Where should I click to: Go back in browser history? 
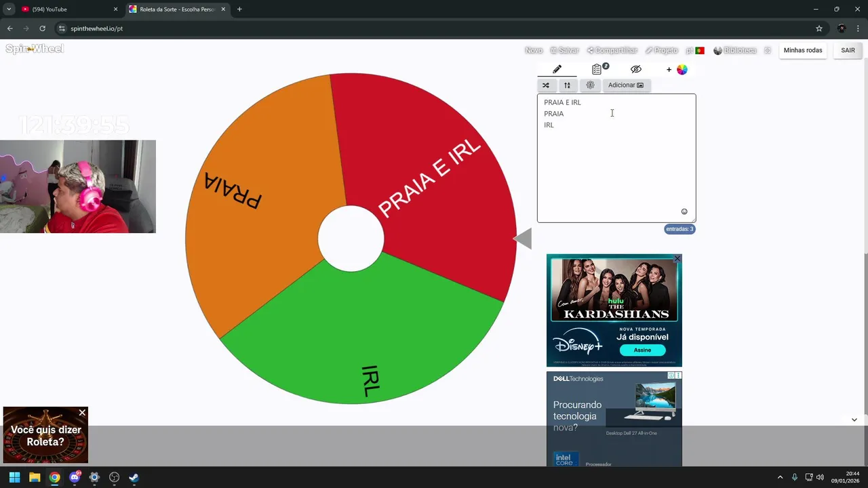(10, 28)
